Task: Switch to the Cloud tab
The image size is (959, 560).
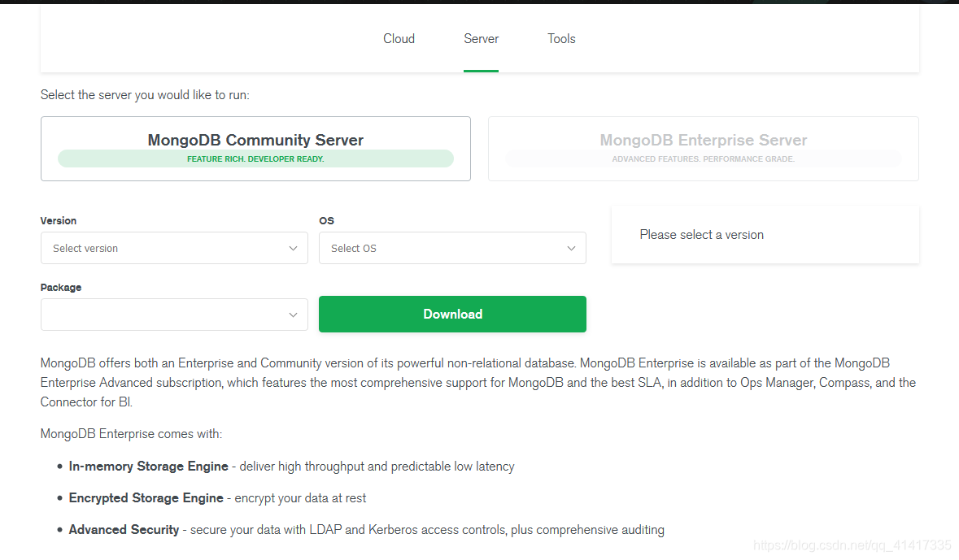Action: coord(399,38)
